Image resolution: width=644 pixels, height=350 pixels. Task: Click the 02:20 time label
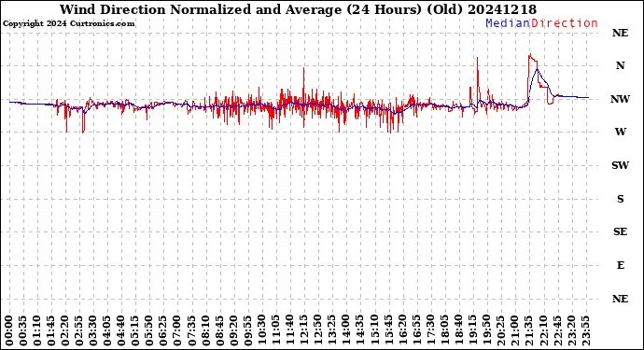point(65,331)
